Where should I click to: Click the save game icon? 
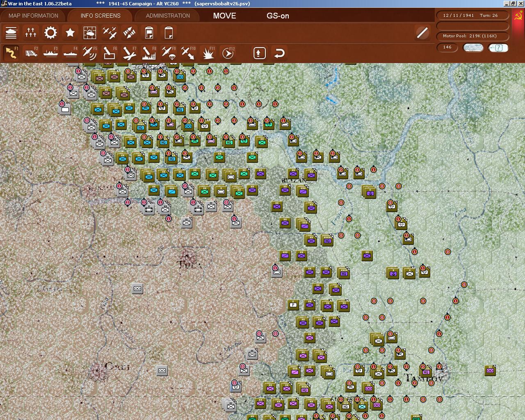(x=149, y=33)
